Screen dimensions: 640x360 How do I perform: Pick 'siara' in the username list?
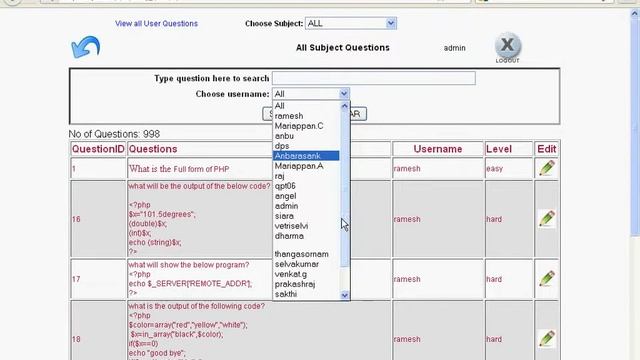[306, 216]
